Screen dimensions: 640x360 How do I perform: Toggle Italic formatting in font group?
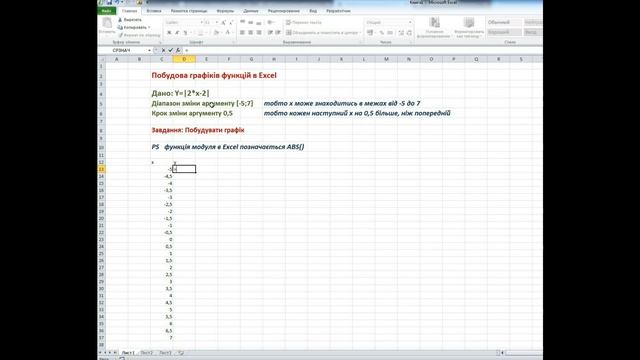pos(177,33)
